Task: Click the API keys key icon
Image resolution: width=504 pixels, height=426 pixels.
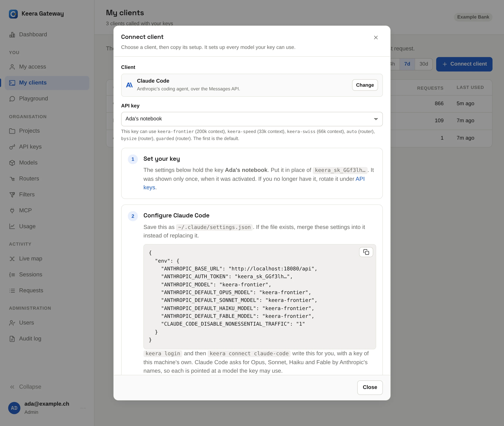Action: click(x=12, y=147)
